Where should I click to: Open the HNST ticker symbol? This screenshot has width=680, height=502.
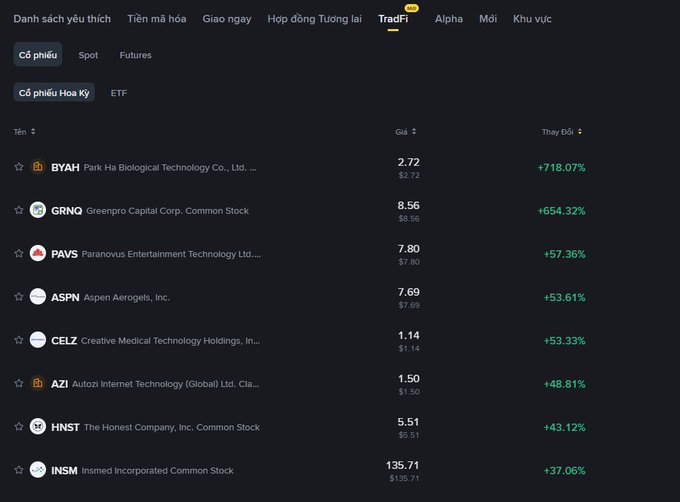(65, 427)
